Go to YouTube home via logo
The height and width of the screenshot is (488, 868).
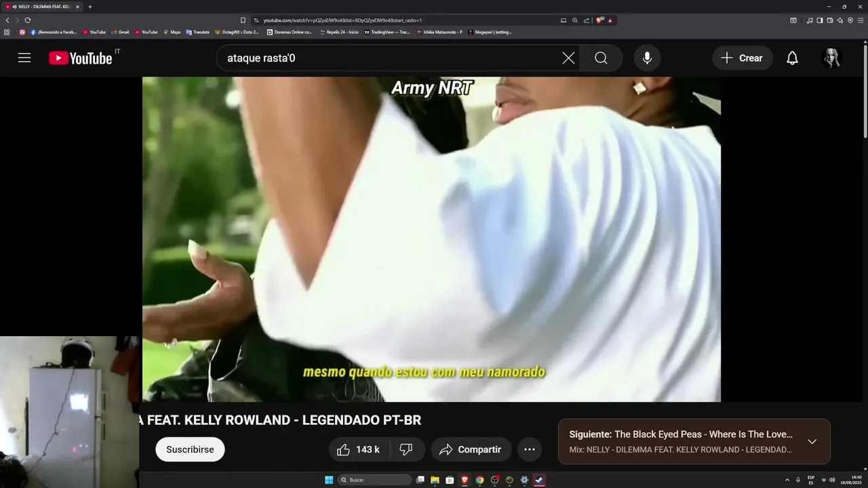(80, 58)
